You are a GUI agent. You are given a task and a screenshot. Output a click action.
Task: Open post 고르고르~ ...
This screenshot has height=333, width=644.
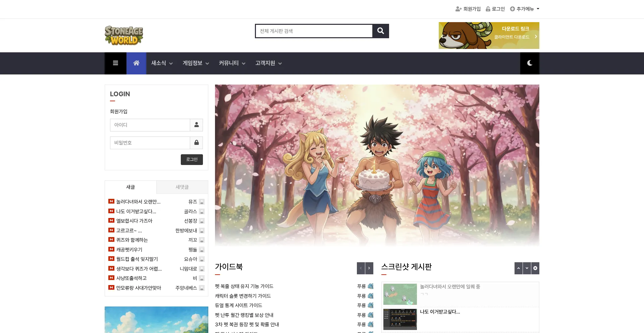[129, 231]
